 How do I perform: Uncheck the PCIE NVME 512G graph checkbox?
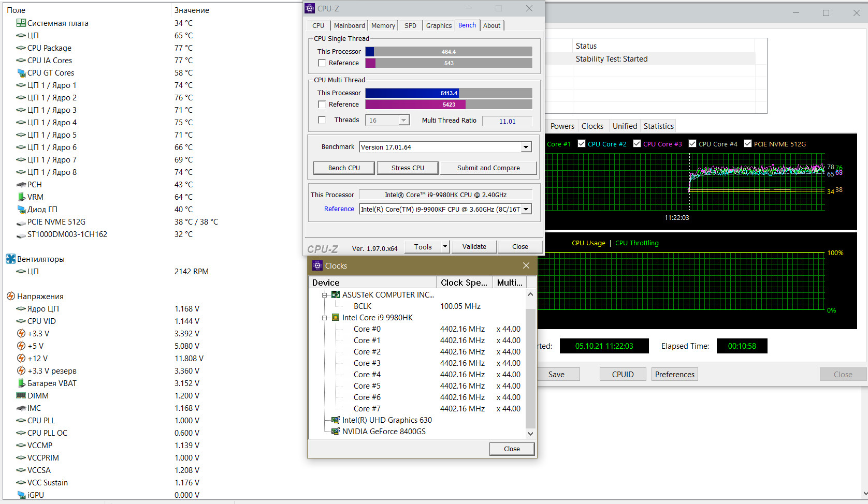pos(748,143)
